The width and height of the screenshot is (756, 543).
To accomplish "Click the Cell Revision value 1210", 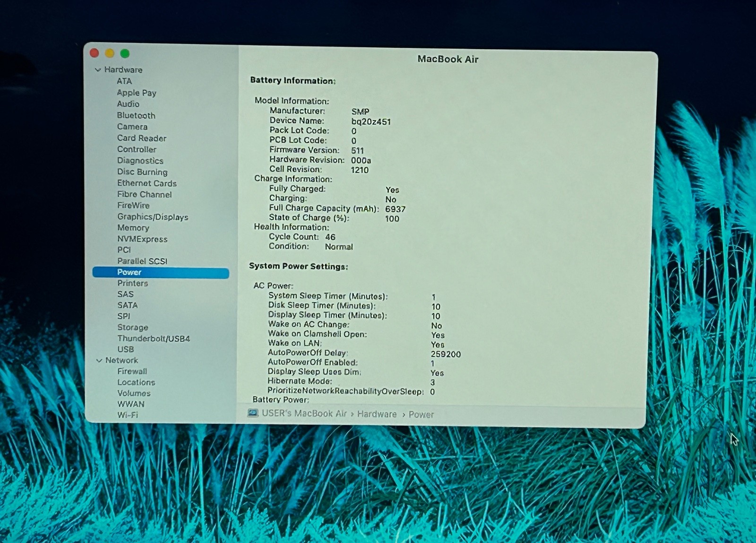I will point(360,170).
